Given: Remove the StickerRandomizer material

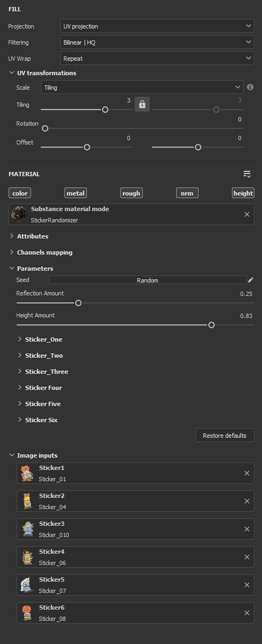Looking at the screenshot, I should click(247, 214).
